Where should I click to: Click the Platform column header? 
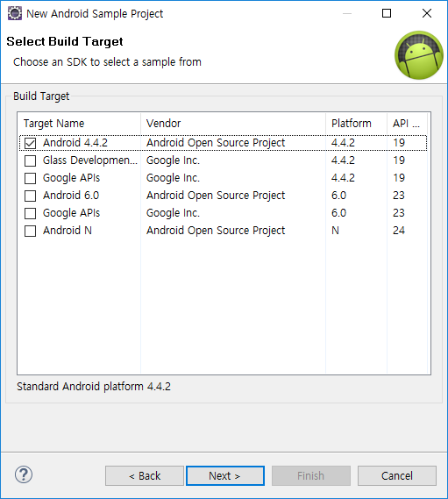click(x=356, y=123)
